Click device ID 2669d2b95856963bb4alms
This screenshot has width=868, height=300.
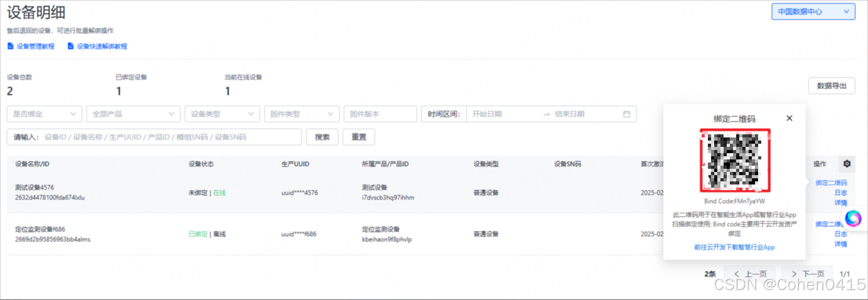pyautogui.click(x=52, y=239)
